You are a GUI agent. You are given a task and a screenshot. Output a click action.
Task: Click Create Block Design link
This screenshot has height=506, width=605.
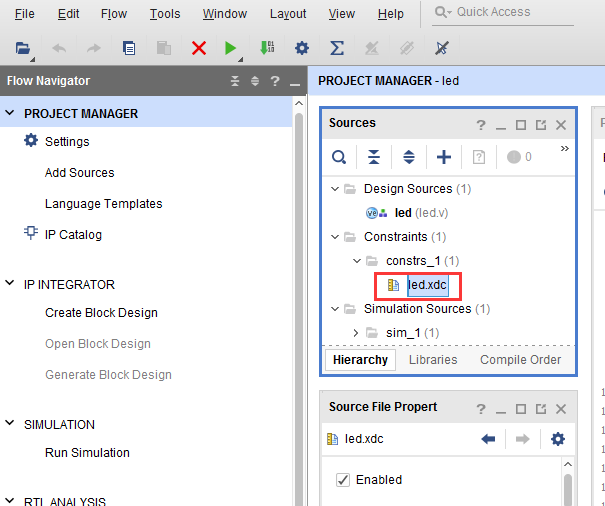pyautogui.click(x=101, y=313)
